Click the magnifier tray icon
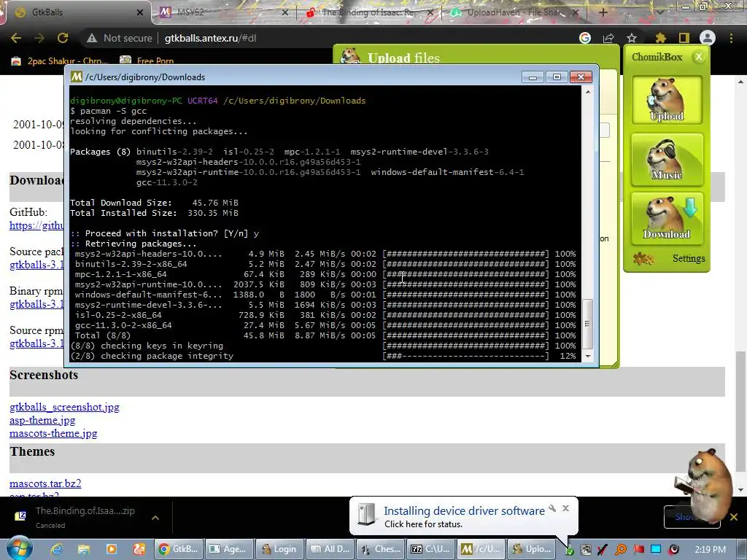747x560 pixels. point(621,550)
